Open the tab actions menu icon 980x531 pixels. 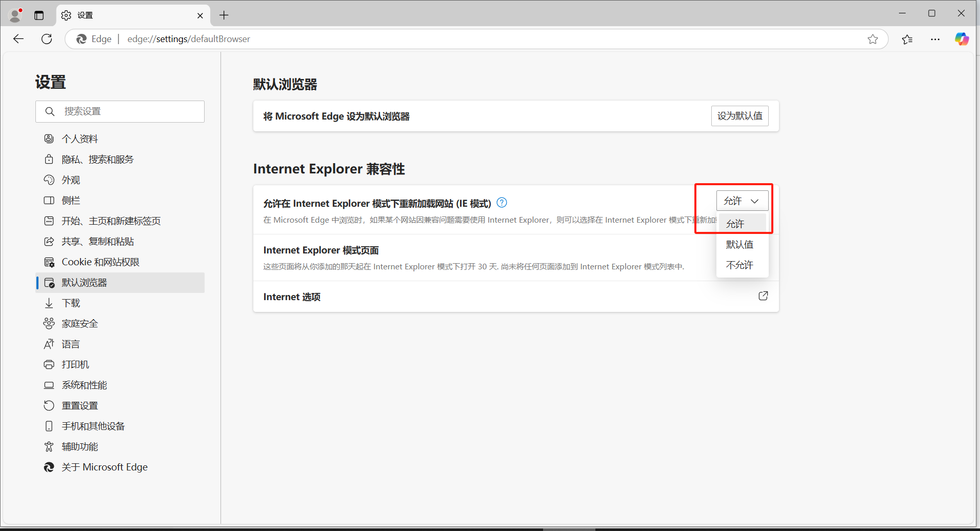tap(39, 15)
